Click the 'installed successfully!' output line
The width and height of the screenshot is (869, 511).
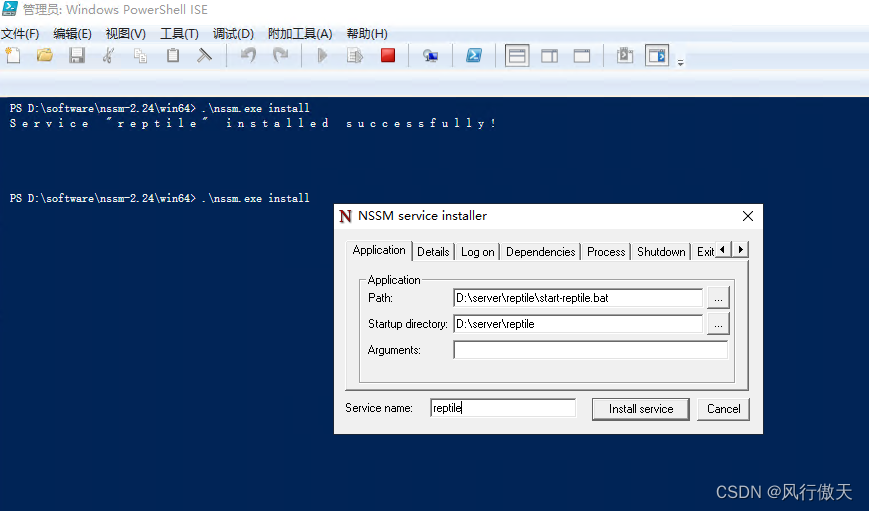(x=253, y=123)
